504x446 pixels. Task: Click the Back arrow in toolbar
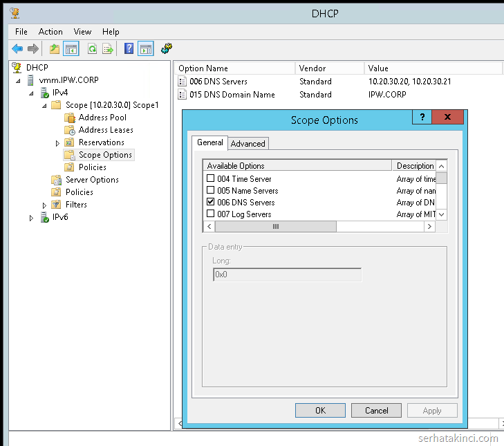tap(17, 48)
